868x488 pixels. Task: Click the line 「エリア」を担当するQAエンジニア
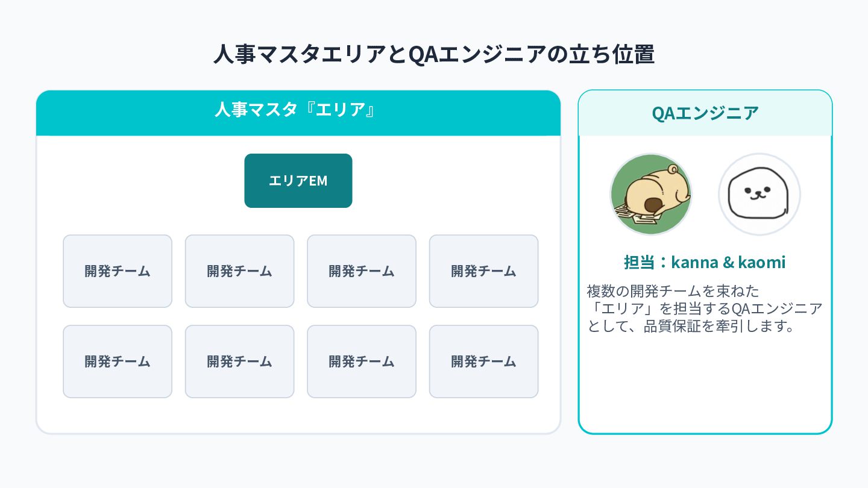(x=705, y=309)
